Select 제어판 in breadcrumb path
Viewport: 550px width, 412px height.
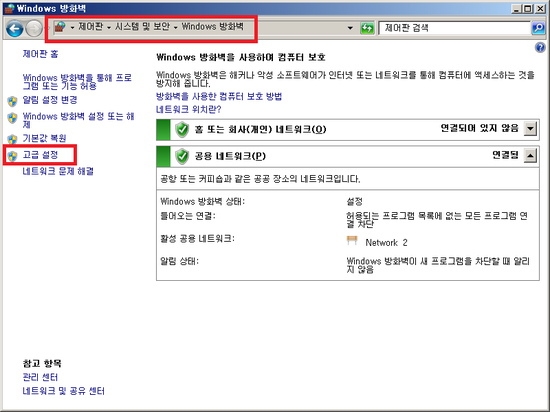pyautogui.click(x=90, y=26)
